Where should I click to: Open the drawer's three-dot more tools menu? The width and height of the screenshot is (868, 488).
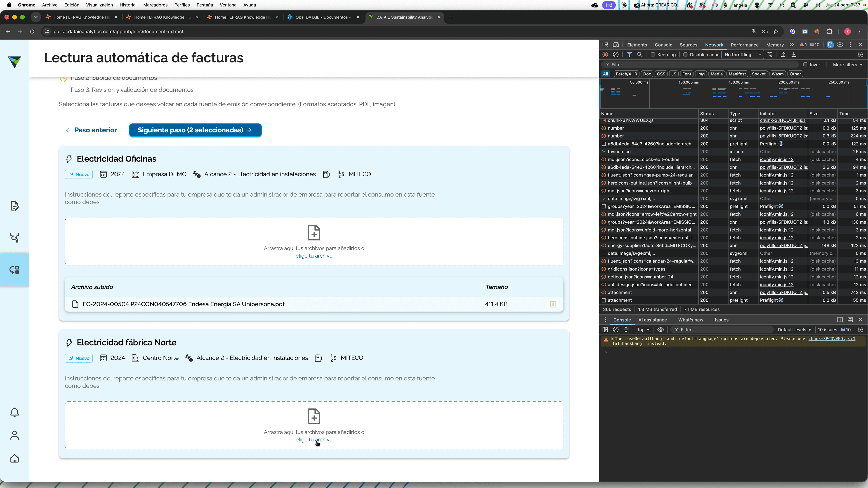(x=605, y=320)
